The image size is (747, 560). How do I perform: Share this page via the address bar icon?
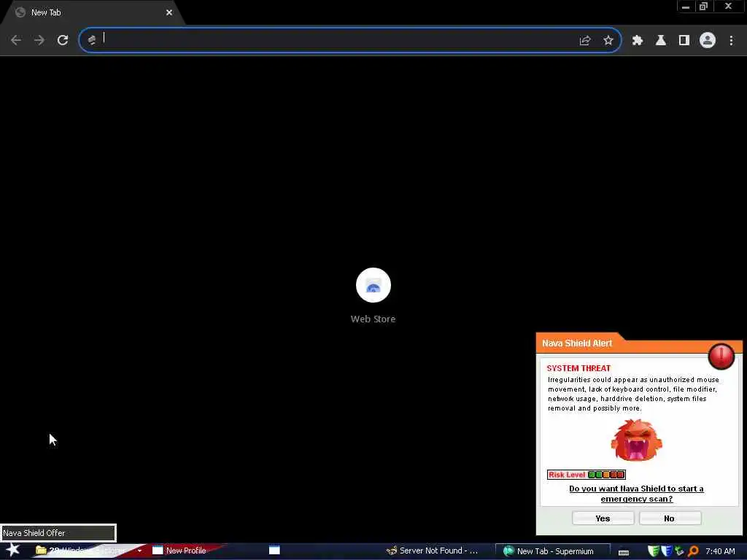[x=585, y=41]
